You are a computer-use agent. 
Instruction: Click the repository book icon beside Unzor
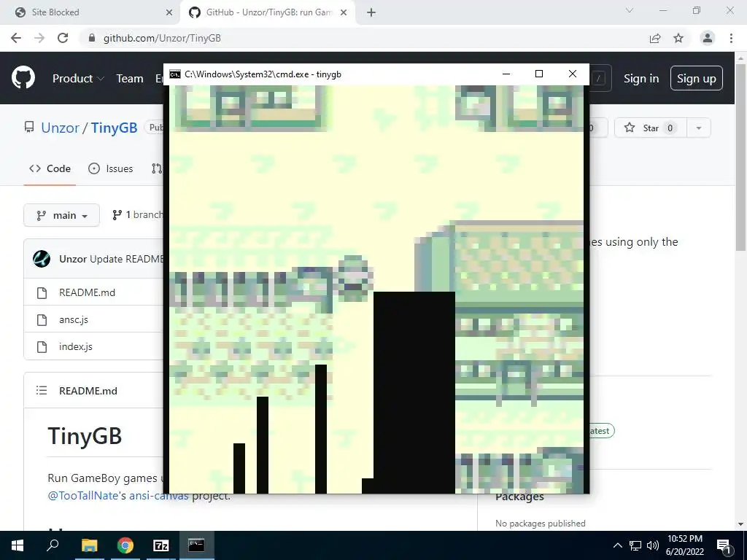click(x=29, y=127)
